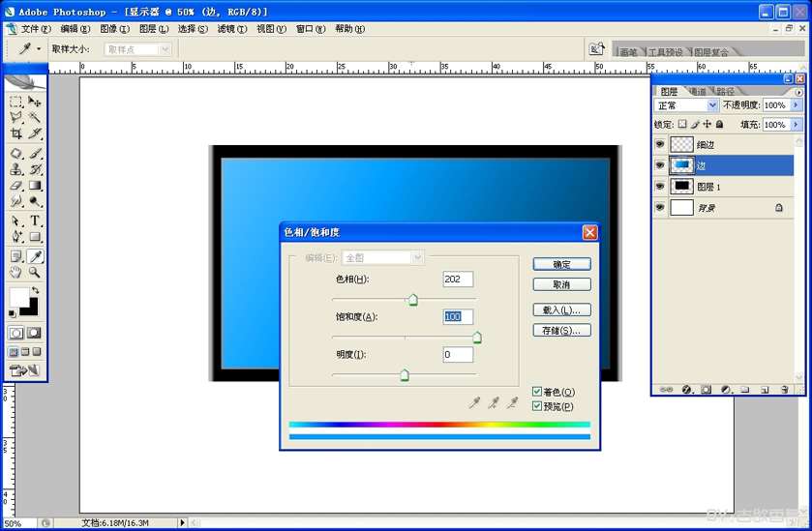This screenshot has width=812, height=531.
Task: Click the 载入(L)... Load button
Action: tap(562, 310)
